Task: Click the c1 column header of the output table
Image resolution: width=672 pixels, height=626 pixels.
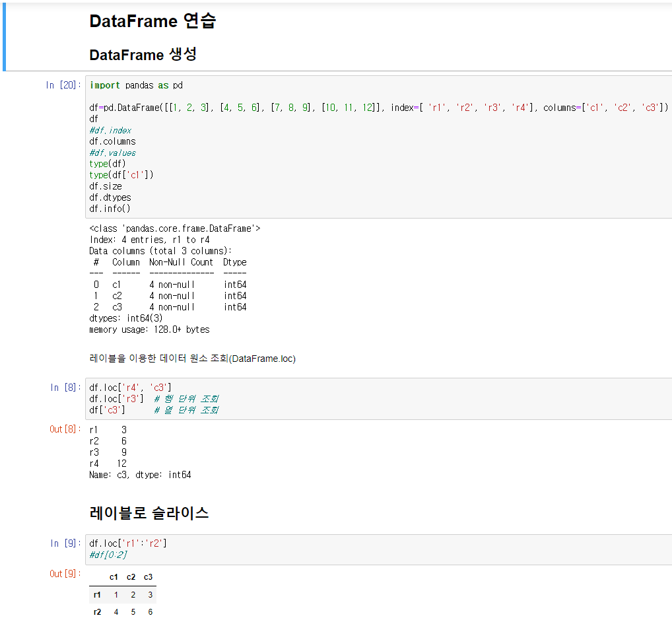Action: click(x=114, y=577)
